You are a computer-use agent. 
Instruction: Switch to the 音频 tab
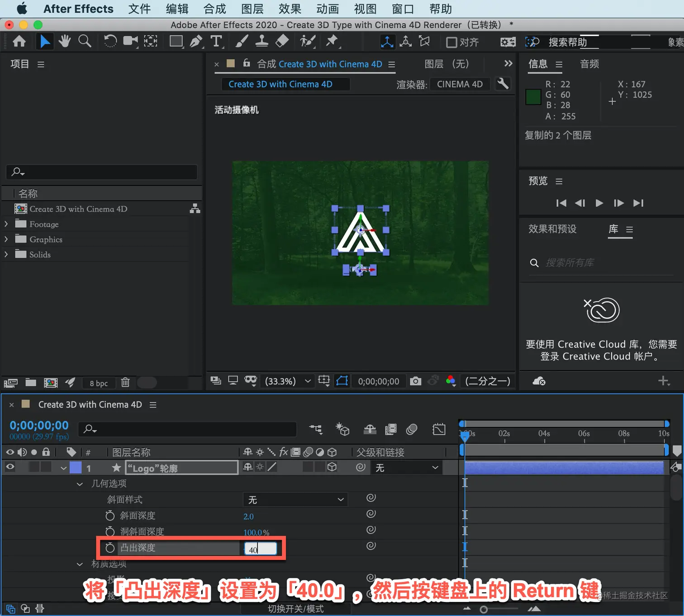[589, 64]
